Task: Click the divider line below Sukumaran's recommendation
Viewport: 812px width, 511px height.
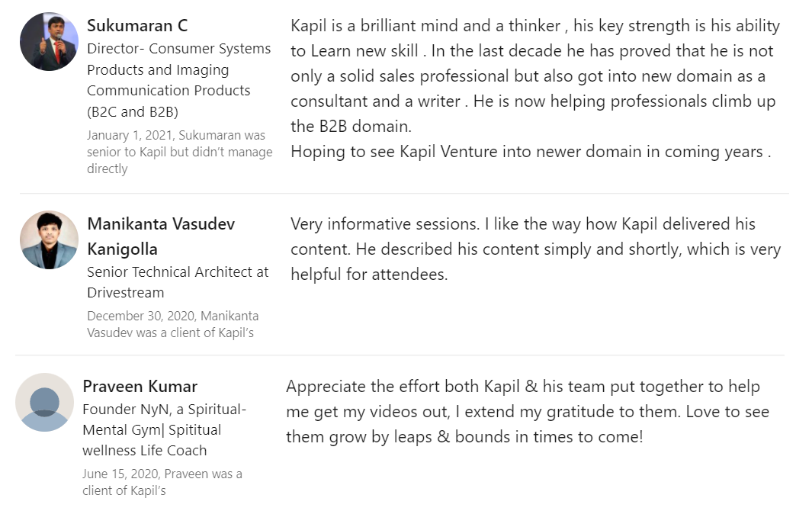Action: coord(404,193)
